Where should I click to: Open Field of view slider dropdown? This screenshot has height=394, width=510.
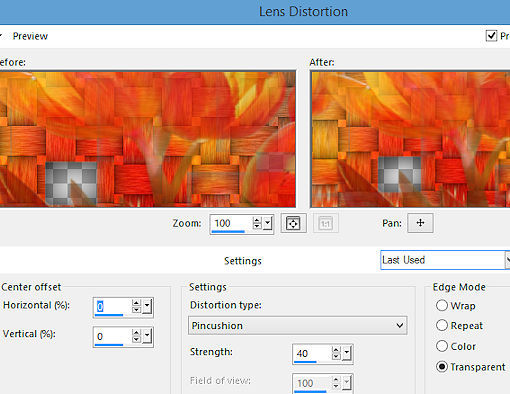coord(347,383)
